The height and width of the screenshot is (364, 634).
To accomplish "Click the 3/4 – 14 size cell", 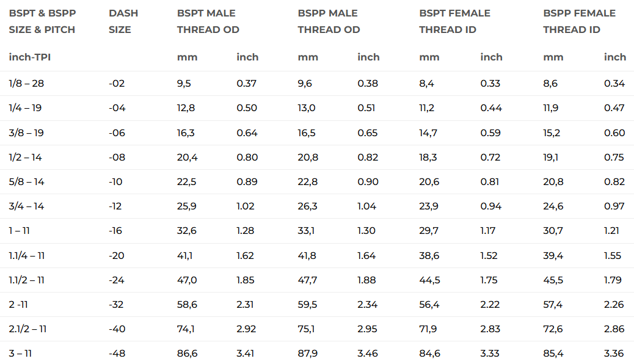I will (26, 206).
